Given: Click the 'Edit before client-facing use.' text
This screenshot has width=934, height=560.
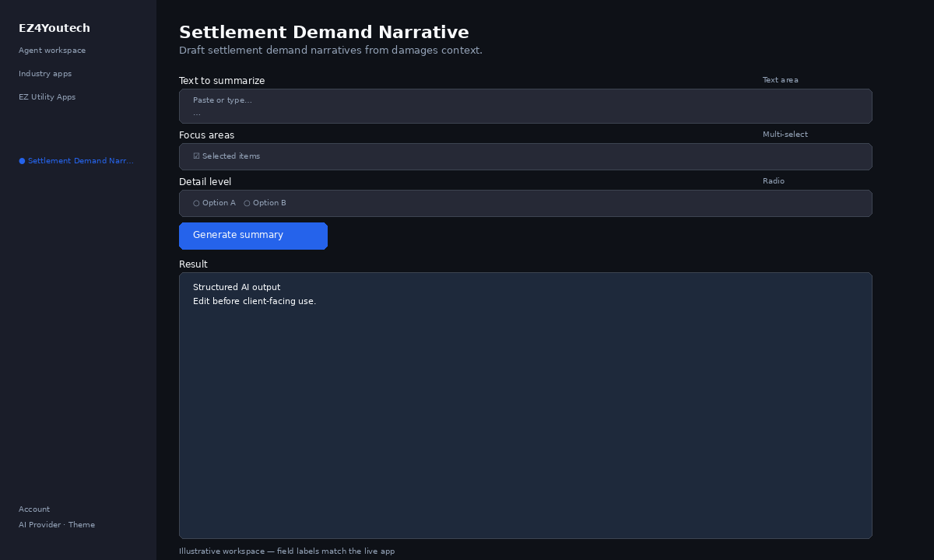Looking at the screenshot, I should coord(255,302).
